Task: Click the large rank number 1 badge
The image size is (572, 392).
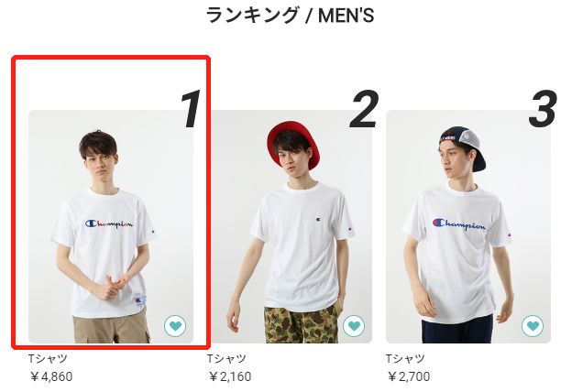Action: pyautogui.click(x=192, y=109)
